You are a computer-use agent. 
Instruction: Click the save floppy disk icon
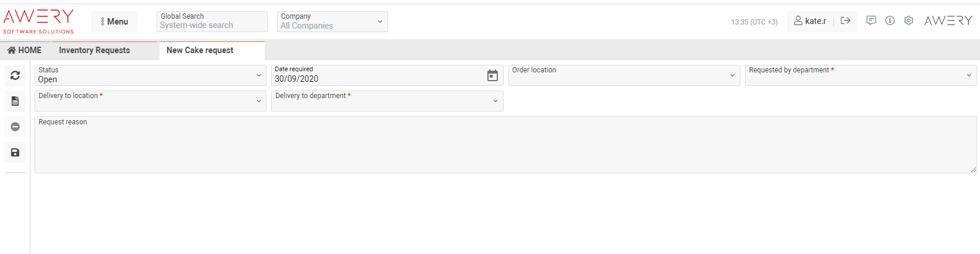tap(15, 152)
